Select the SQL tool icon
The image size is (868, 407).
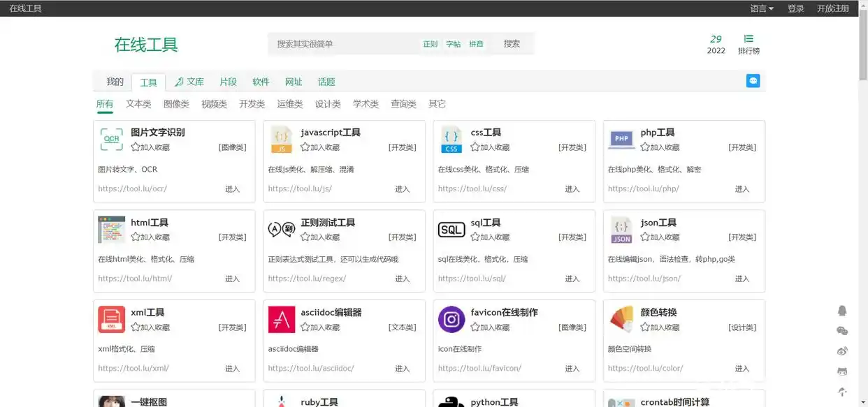click(451, 229)
